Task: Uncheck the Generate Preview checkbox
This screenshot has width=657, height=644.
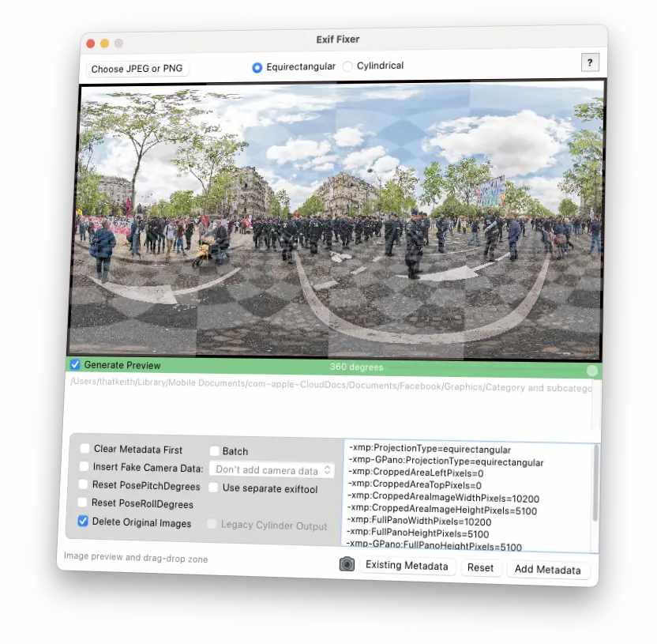Action: coord(75,364)
